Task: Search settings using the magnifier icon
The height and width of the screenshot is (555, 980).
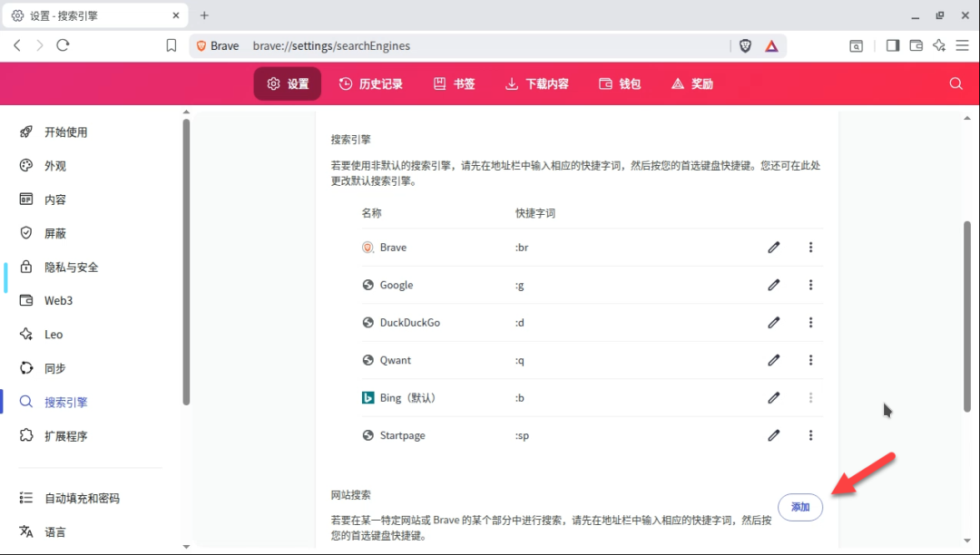Action: tap(955, 83)
